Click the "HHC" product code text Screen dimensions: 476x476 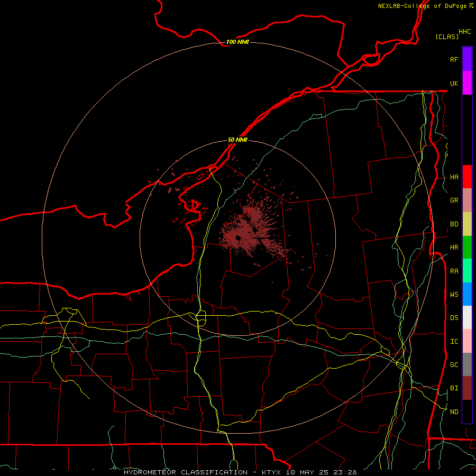tap(465, 32)
